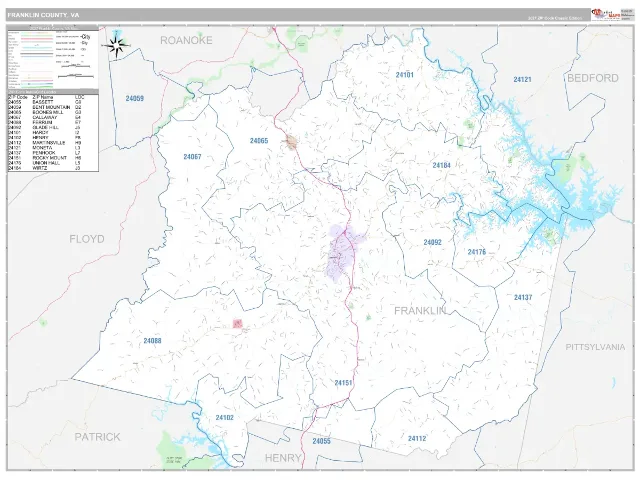Select ZIP code 24184 on the map
The image size is (640, 480).
coord(442,165)
